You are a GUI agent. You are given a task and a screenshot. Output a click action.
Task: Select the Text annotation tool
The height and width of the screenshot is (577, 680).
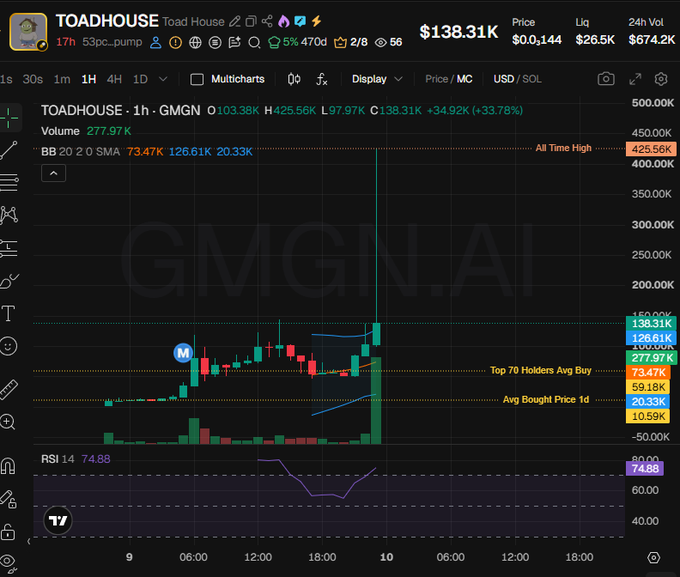click(x=8, y=313)
